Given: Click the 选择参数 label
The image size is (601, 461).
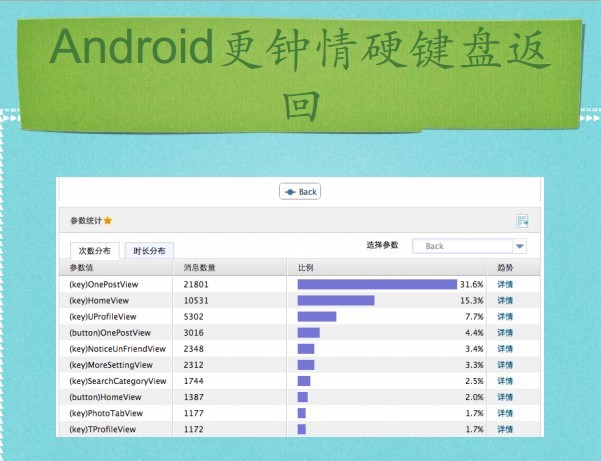Looking at the screenshot, I should [383, 245].
